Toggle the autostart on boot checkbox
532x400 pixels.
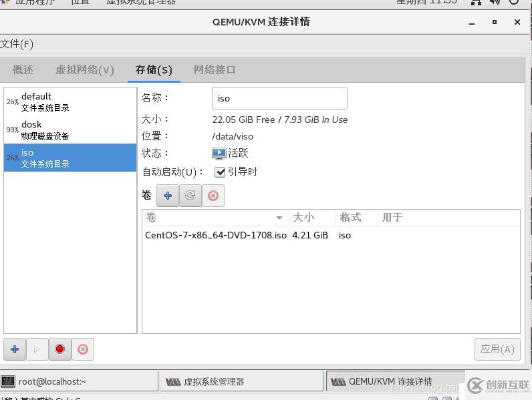click(220, 172)
